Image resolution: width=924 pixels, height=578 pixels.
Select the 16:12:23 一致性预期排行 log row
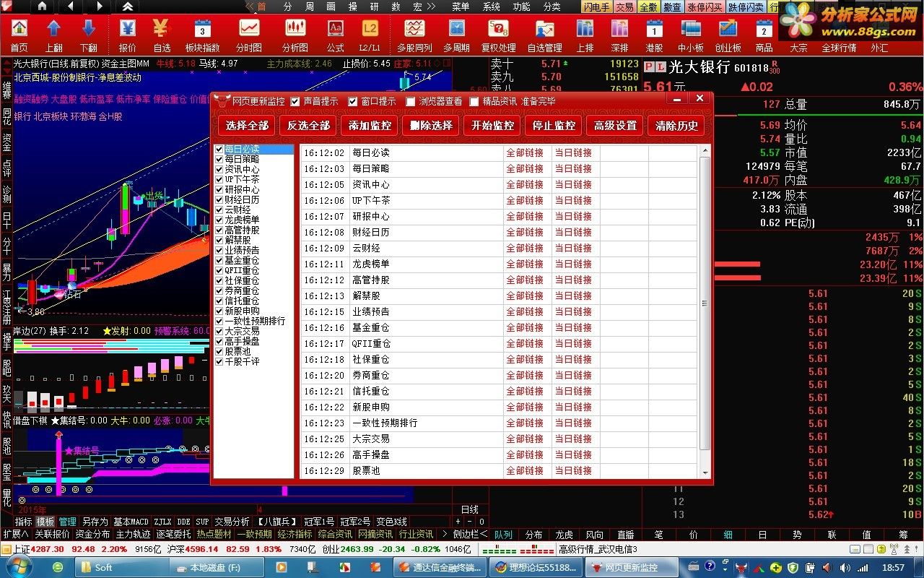tap(500, 423)
